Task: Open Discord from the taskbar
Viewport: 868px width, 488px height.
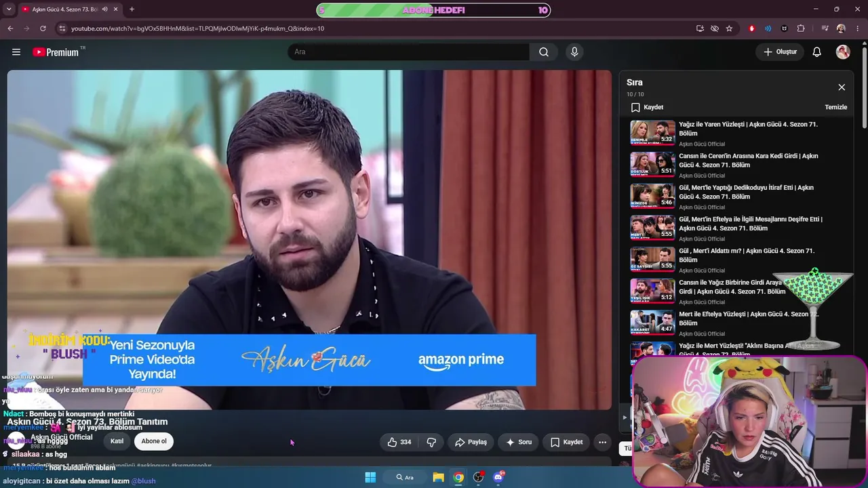Action: point(498,477)
